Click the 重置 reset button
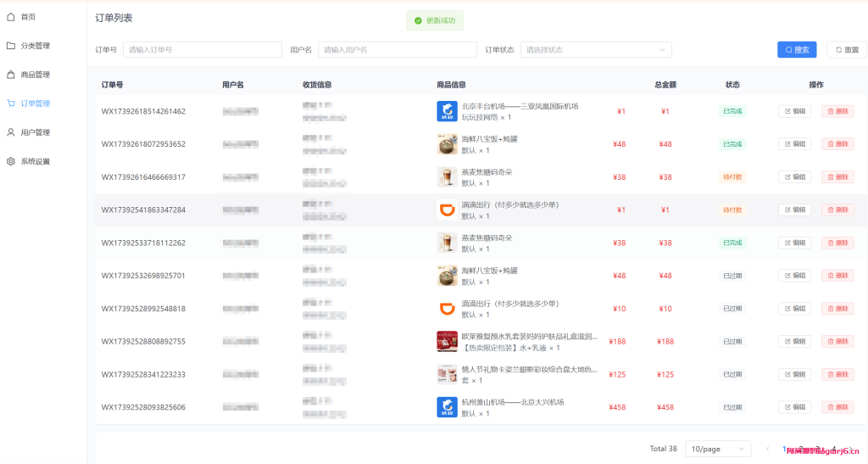Image resolution: width=868 pixels, height=464 pixels. 847,50
